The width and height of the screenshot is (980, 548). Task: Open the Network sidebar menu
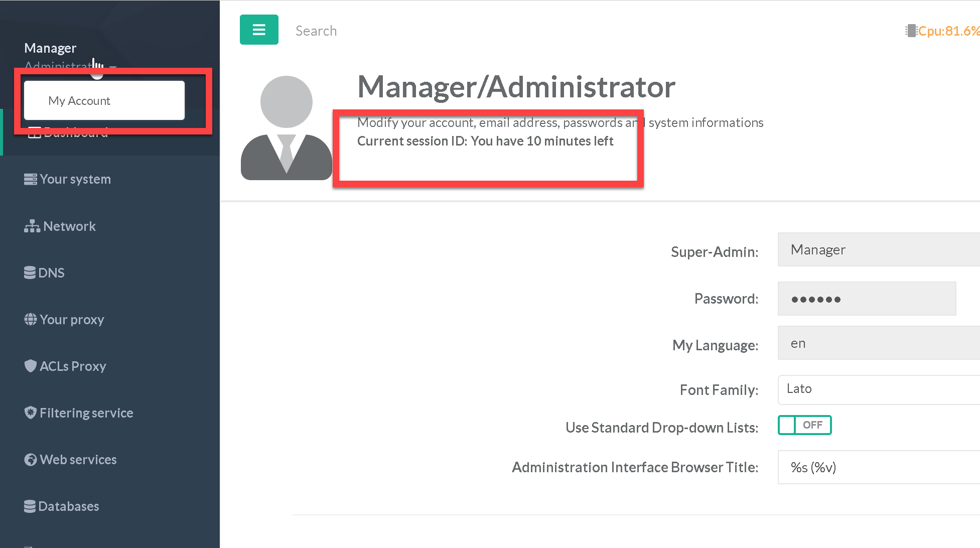[x=69, y=226]
